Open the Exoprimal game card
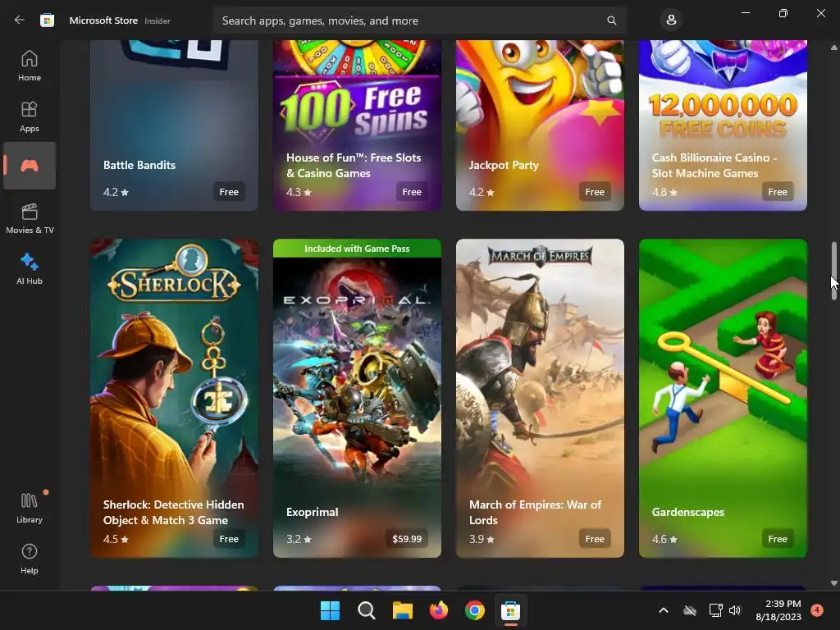 [358, 398]
